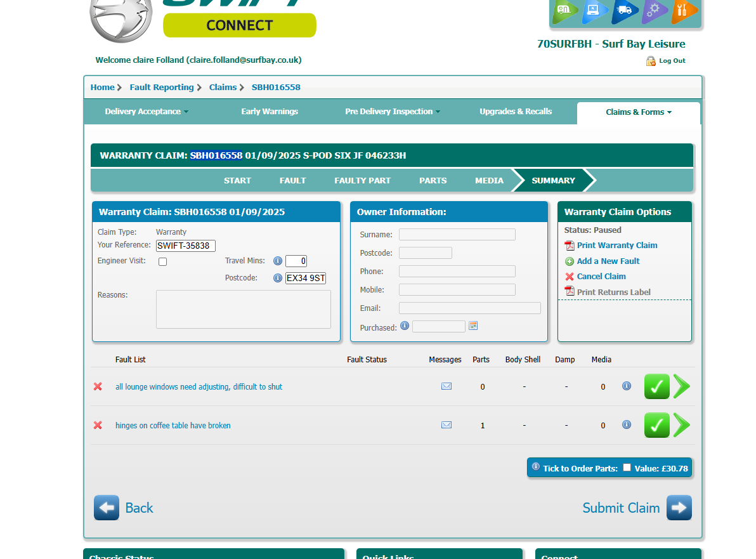Go to the FAULT claim step
The image size is (756, 559).
tap(292, 180)
